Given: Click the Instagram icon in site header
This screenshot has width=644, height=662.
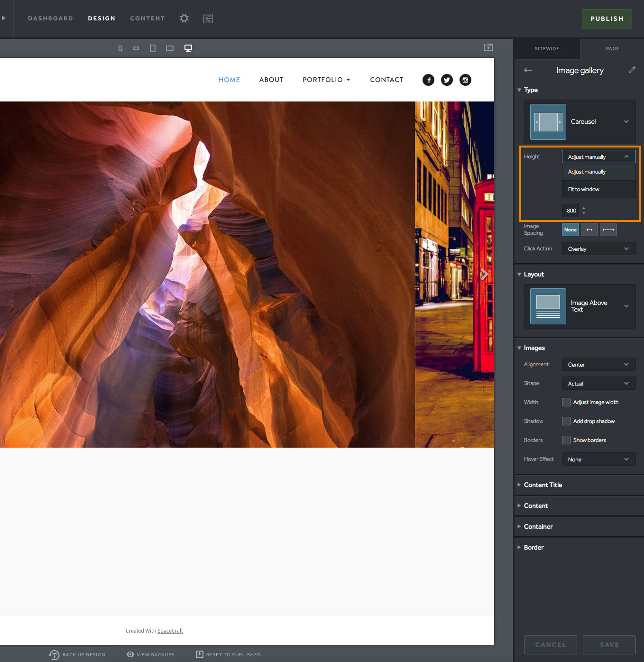Looking at the screenshot, I should coord(465,80).
